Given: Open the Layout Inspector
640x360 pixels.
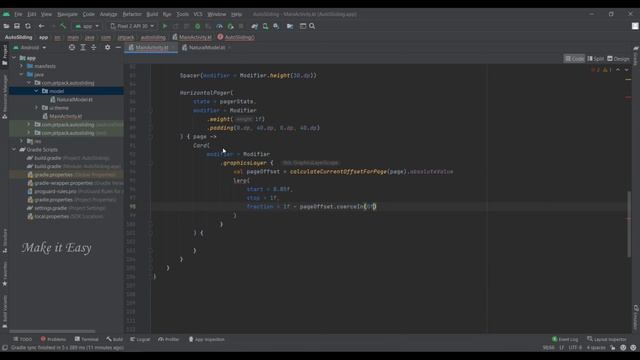Looking at the screenshot, I should pyautogui.click(x=607, y=339).
